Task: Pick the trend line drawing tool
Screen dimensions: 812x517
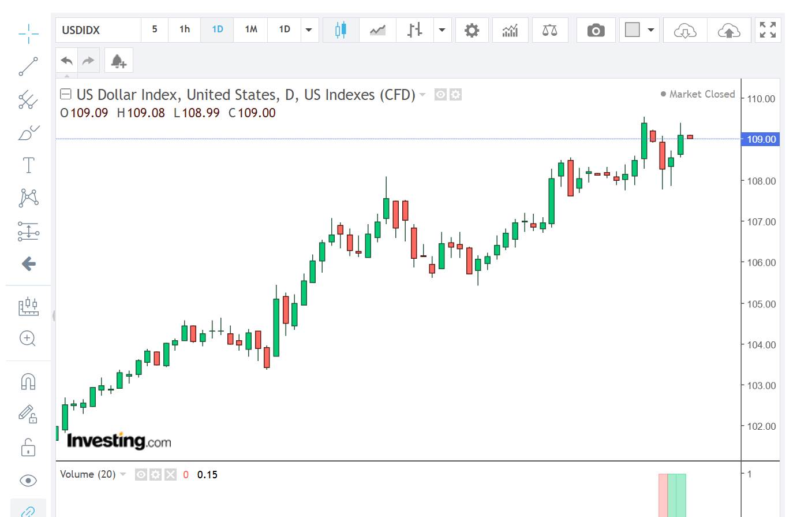Action: [x=28, y=66]
